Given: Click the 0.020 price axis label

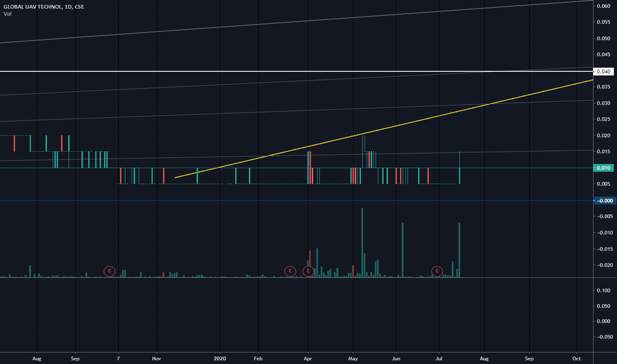Looking at the screenshot, I should coord(604,136).
